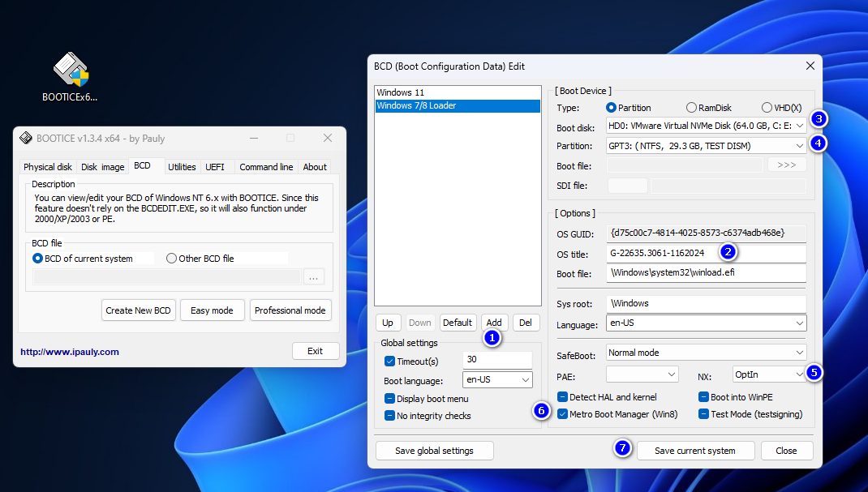Click the Add button
This screenshot has height=492, width=868.
(494, 323)
